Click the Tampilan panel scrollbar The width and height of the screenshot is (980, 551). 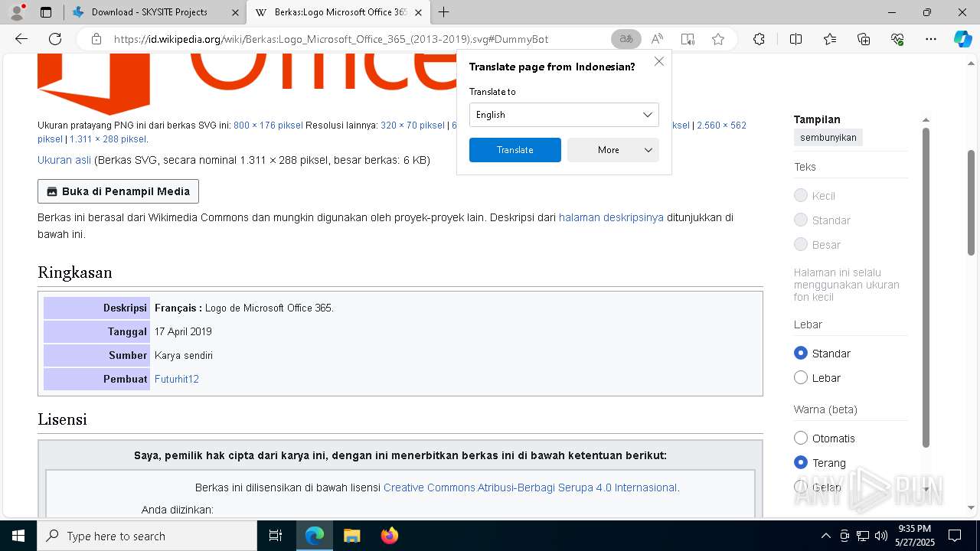coord(926,287)
